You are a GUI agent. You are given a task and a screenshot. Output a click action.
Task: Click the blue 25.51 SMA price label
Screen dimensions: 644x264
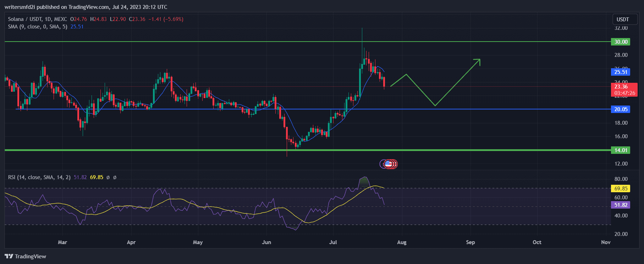(x=621, y=72)
